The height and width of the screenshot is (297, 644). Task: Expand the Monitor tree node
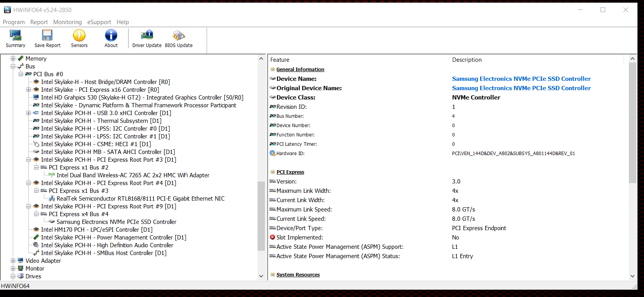(13, 269)
